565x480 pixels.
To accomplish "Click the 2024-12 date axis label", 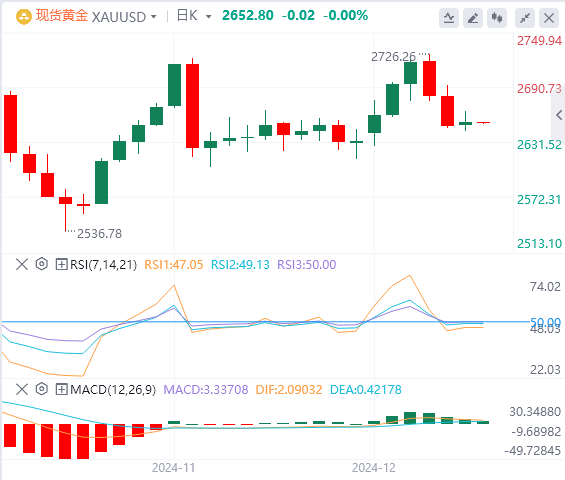I will point(374,468).
